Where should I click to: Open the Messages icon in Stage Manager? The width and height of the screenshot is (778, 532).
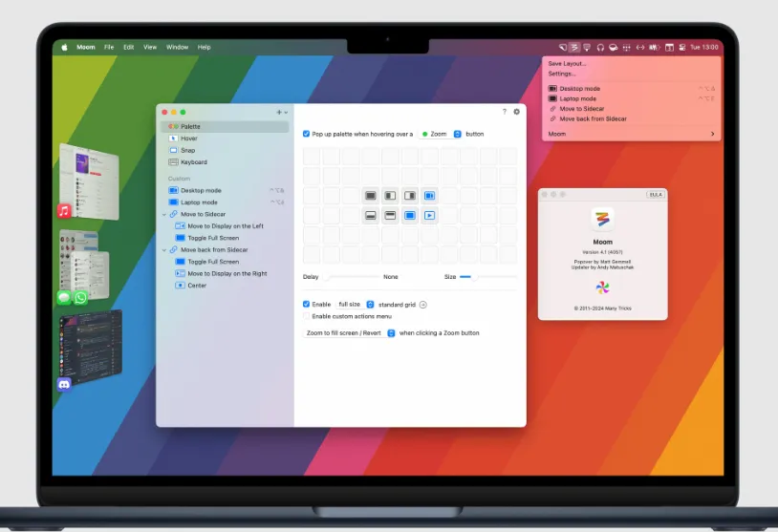64,297
